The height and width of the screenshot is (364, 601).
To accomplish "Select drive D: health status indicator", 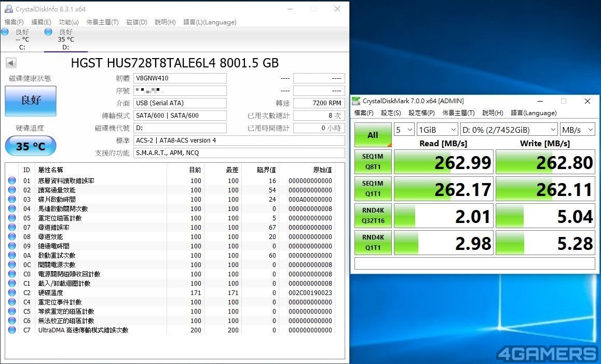I will click(x=48, y=32).
